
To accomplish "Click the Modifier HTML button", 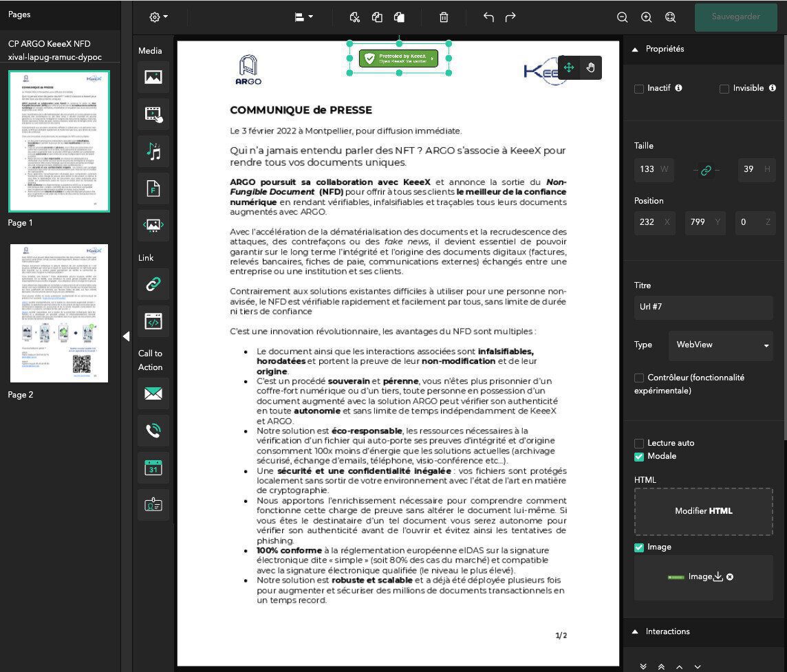I will 703,511.
